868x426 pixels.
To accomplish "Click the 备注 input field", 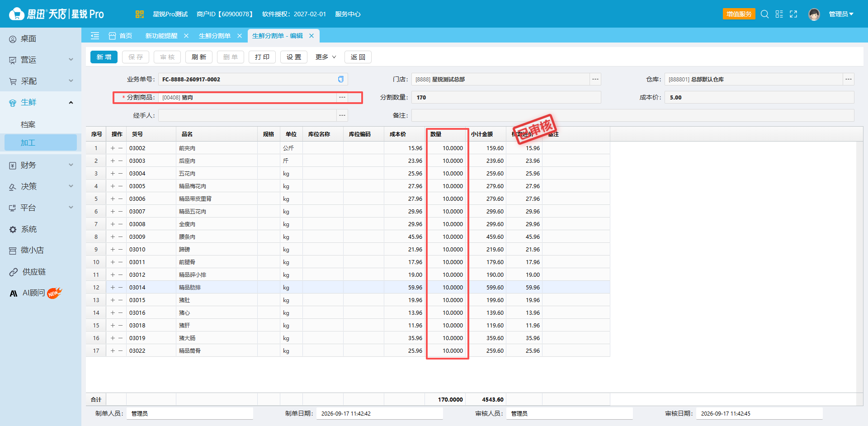I will (x=633, y=115).
